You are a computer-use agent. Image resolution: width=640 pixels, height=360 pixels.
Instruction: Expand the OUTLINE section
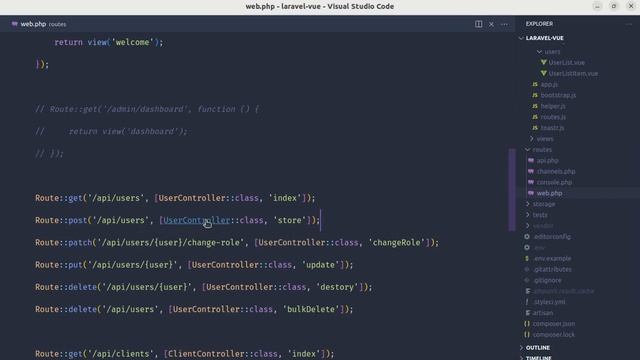521,347
